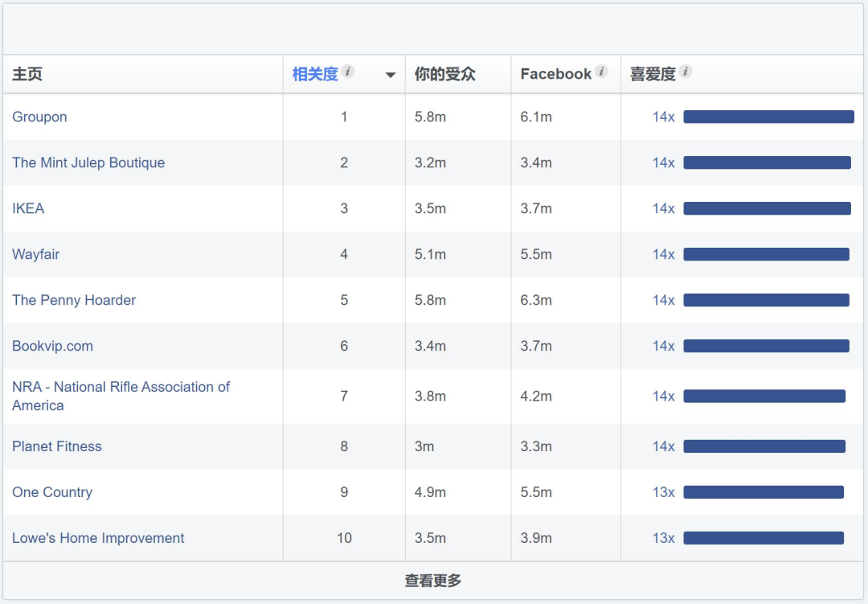The image size is (868, 604).
Task: Click the affinity bar in Groupon row
Action: tap(768, 117)
